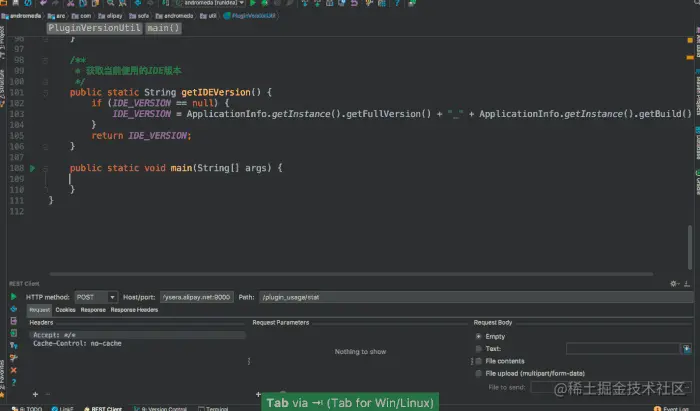
Task: Click the Path input field
Action: [476, 297]
